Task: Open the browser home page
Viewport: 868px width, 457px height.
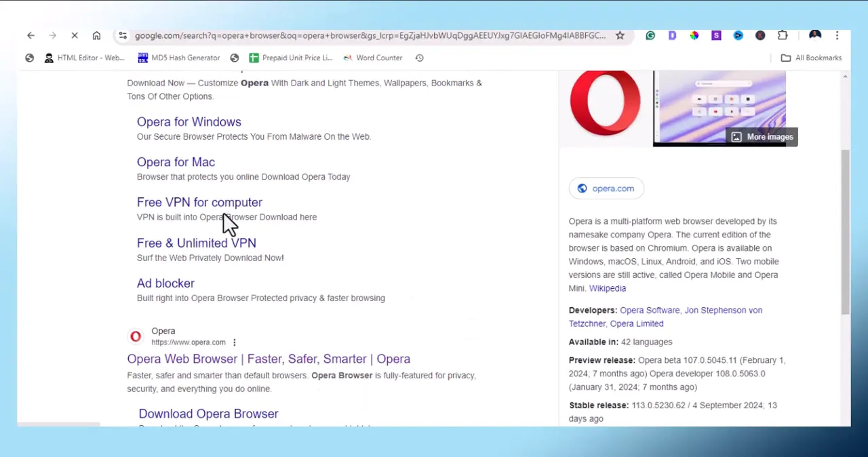Action: point(96,35)
